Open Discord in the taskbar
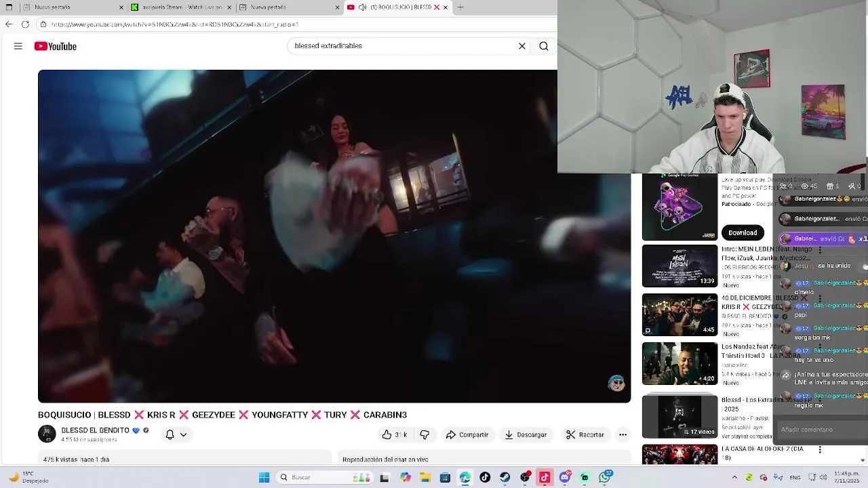 pos(565,477)
